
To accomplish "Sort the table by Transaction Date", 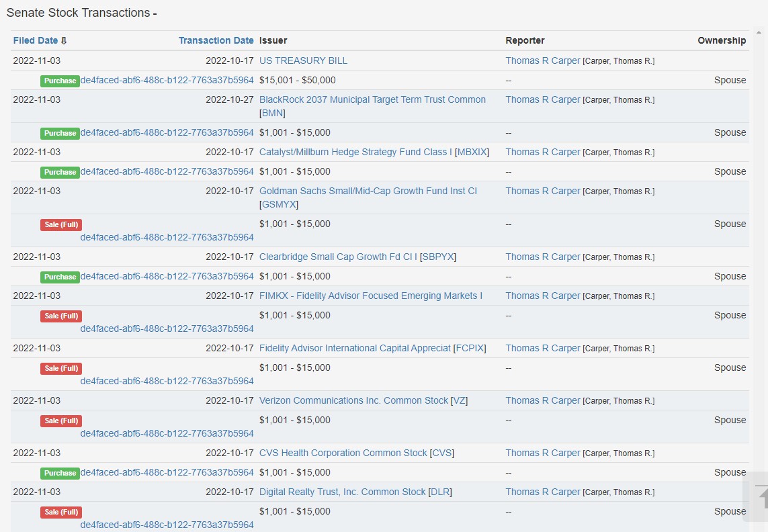I will coord(216,41).
